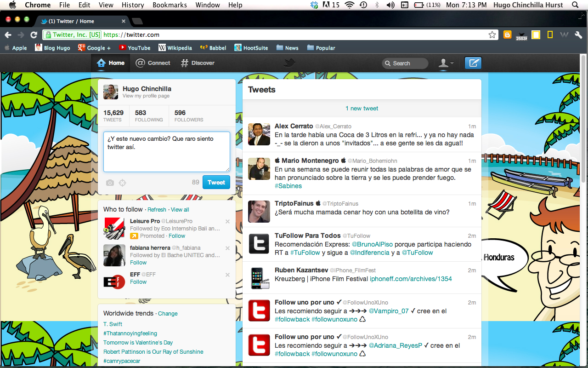Screen dimensions: 588x368
Task: Click the blue Tweet button
Action: point(216,182)
